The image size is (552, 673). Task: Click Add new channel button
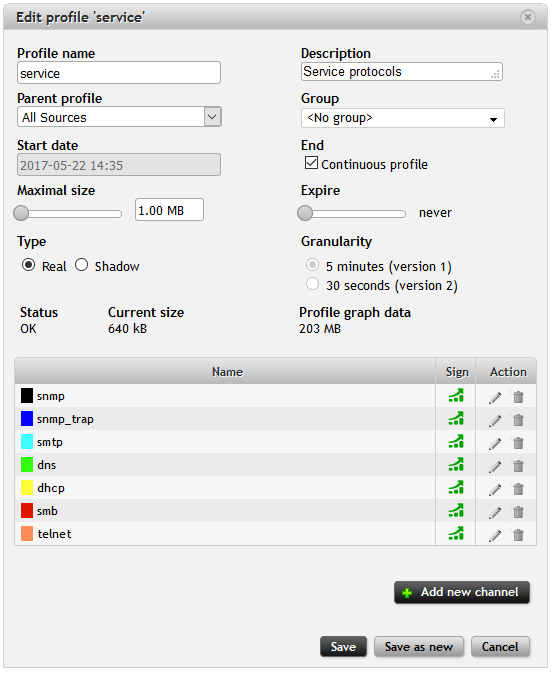pos(462,592)
